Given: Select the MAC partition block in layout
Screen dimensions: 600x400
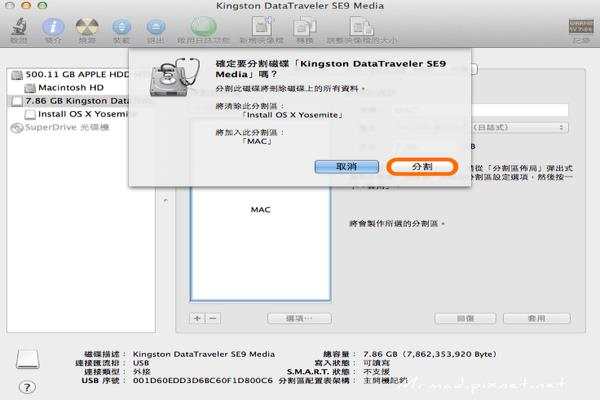Looking at the screenshot, I should click(x=261, y=243).
